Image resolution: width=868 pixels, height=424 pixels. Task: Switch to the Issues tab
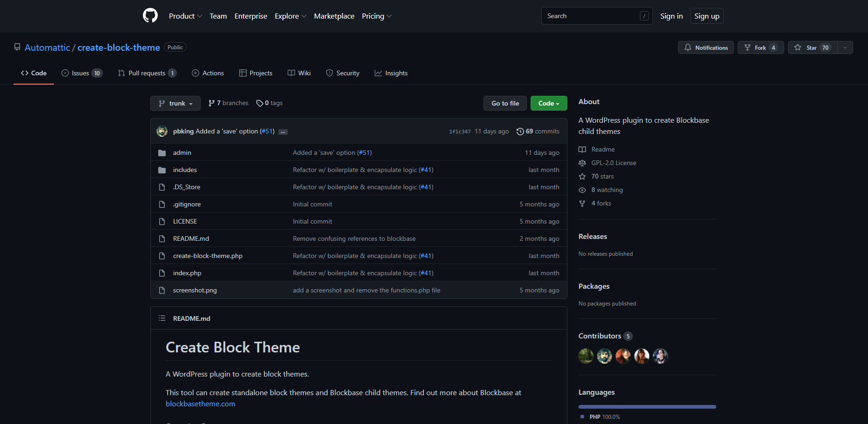coord(82,73)
